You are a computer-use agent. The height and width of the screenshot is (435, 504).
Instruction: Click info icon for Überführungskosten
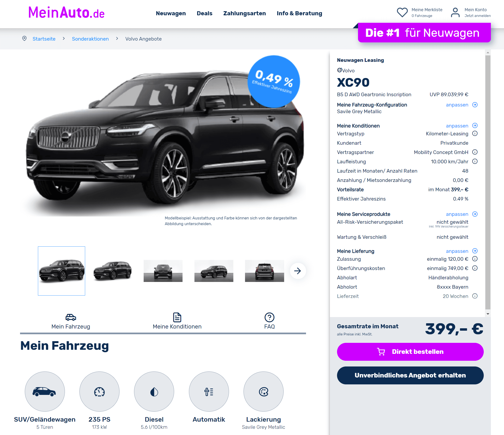click(475, 268)
